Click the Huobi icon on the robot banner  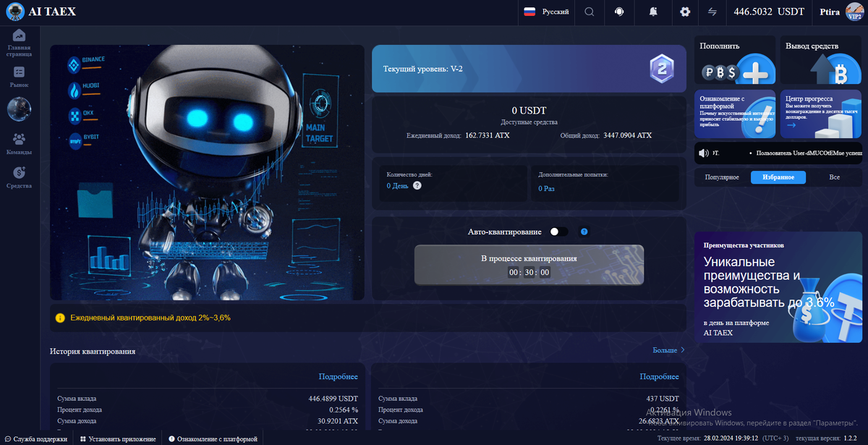pyautogui.click(x=72, y=90)
